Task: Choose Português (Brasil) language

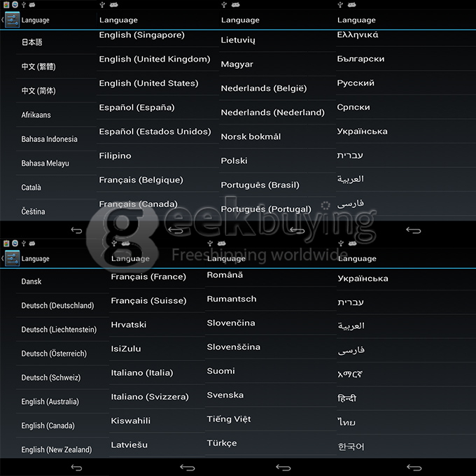Action: coord(260,185)
